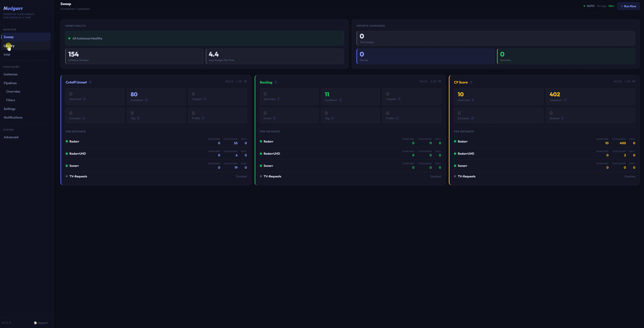The image size is (644, 328).
Task: Open Instances configuration page
Action: pyautogui.click(x=26, y=74)
